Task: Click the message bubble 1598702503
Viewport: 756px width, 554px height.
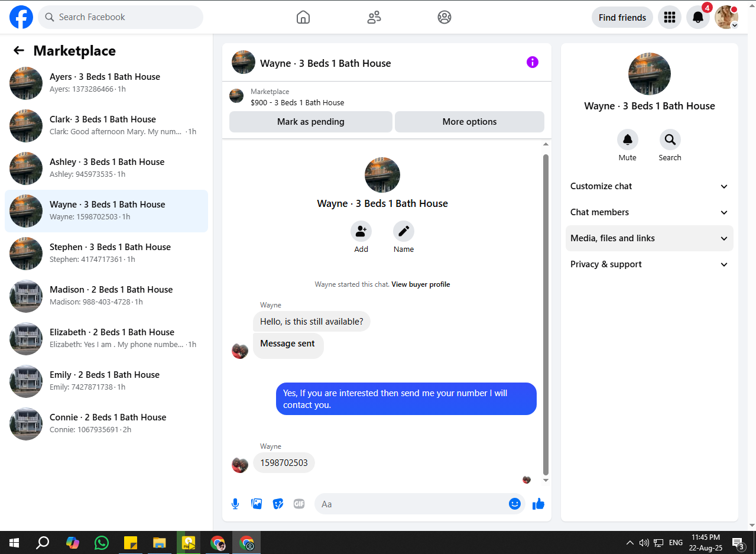Action: (x=284, y=463)
